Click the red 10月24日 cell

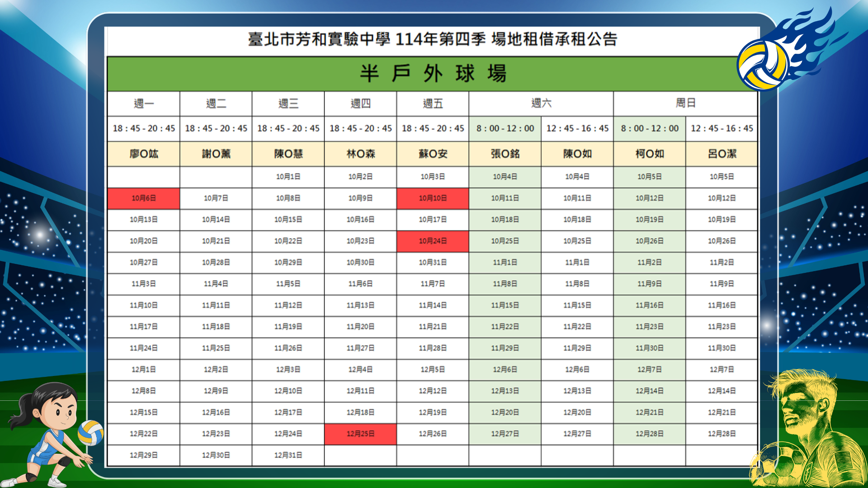(433, 241)
